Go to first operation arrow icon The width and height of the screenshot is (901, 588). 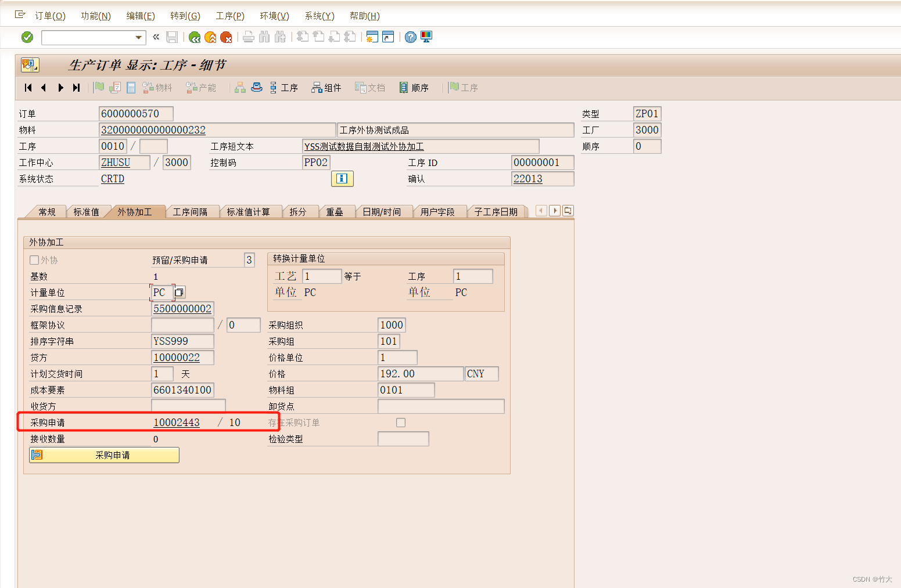point(28,88)
